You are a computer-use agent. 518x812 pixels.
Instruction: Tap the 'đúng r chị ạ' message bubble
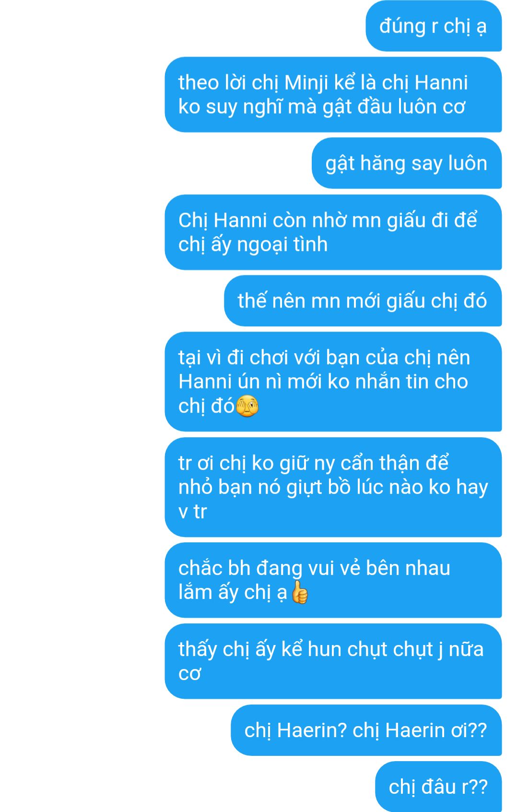pos(434,26)
